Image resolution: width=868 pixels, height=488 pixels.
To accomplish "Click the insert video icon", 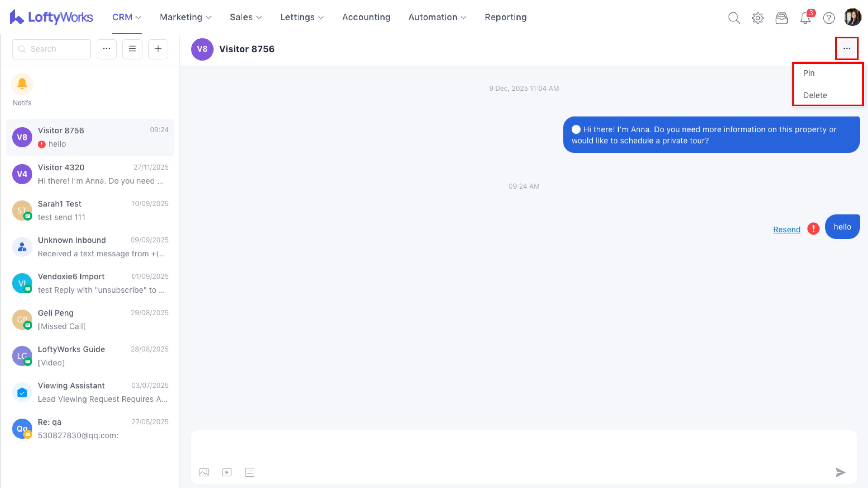I will click(x=227, y=472).
